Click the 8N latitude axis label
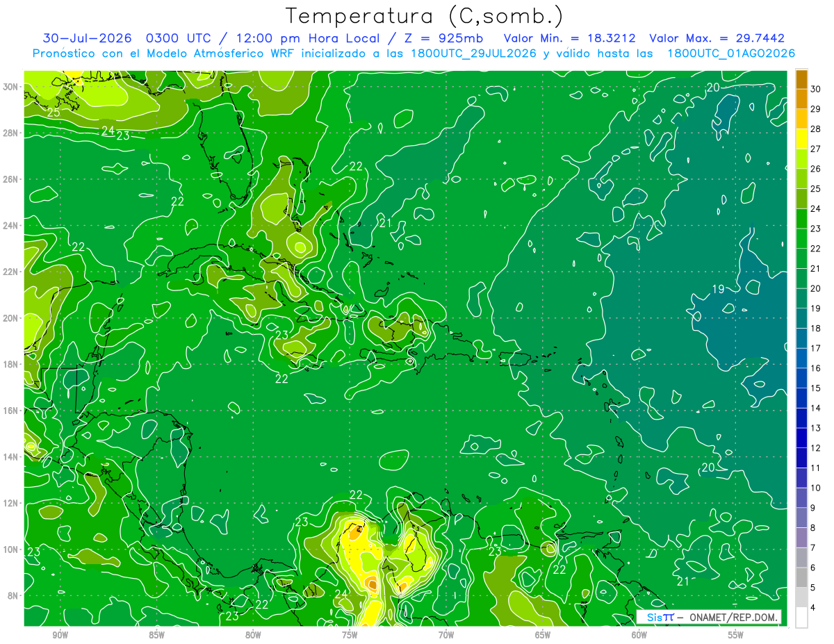Screen dimensions: 834x644 [x=12, y=595]
